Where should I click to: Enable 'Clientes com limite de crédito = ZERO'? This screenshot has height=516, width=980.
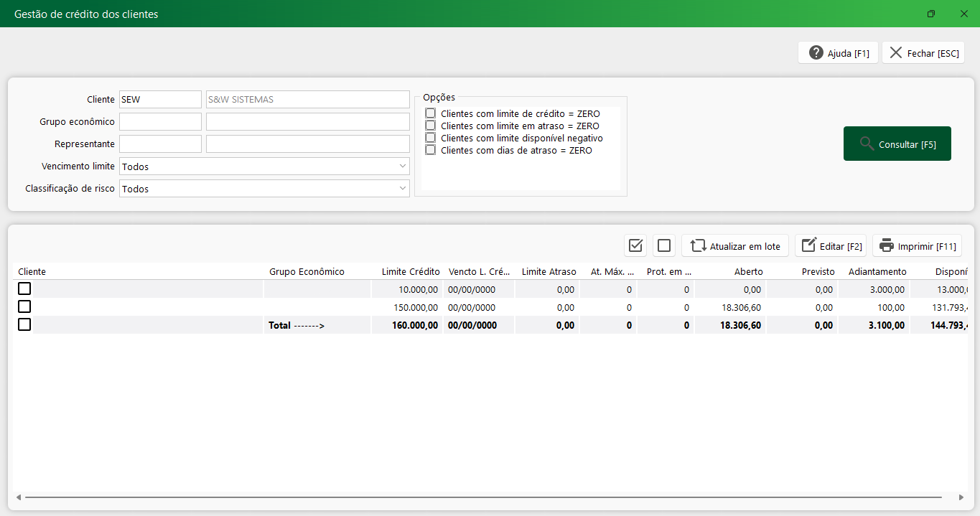click(x=431, y=113)
